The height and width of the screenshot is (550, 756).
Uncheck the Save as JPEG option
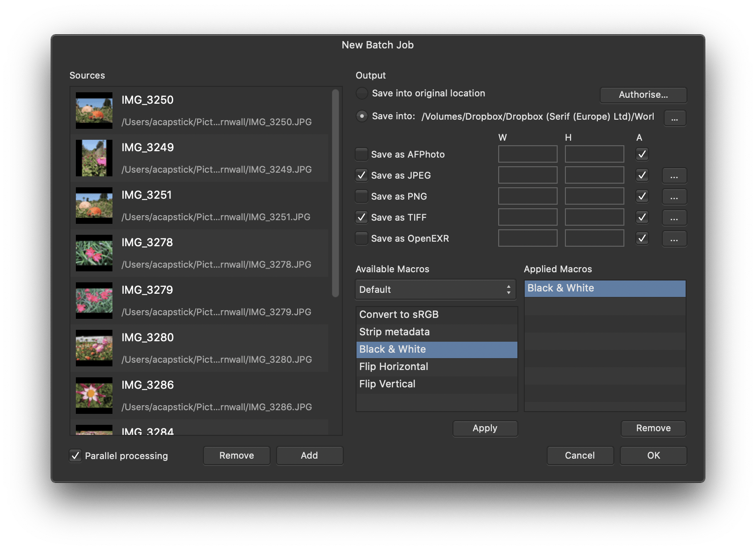pos(362,175)
